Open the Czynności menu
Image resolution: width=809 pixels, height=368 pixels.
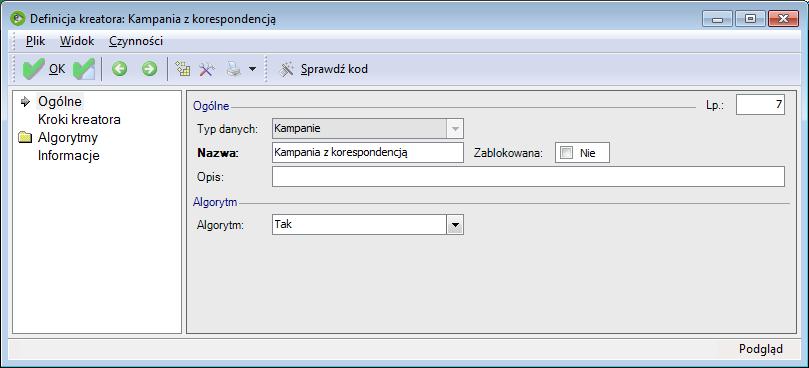pos(136,41)
